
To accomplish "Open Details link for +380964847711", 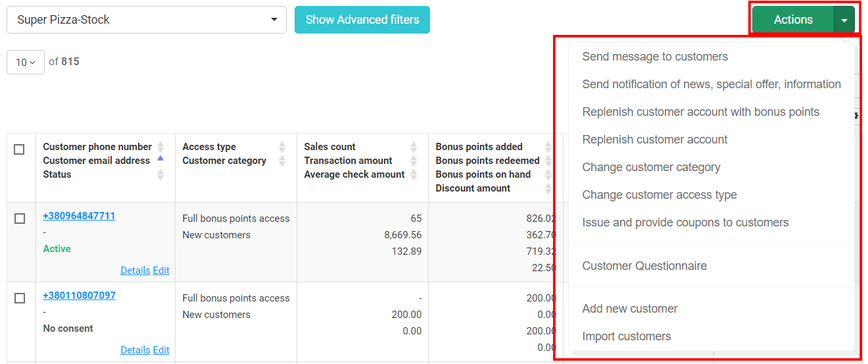I will click(x=135, y=271).
